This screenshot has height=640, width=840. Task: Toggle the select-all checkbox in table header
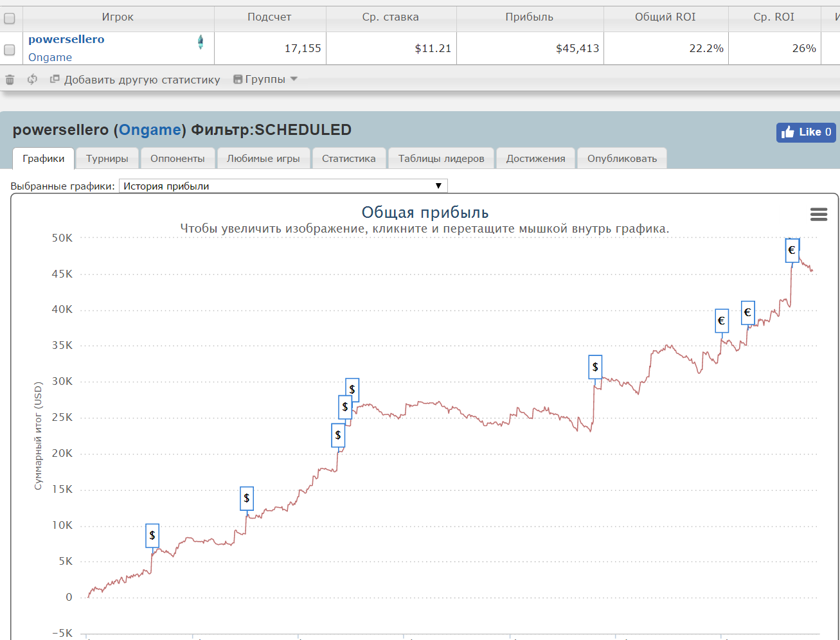[10, 18]
